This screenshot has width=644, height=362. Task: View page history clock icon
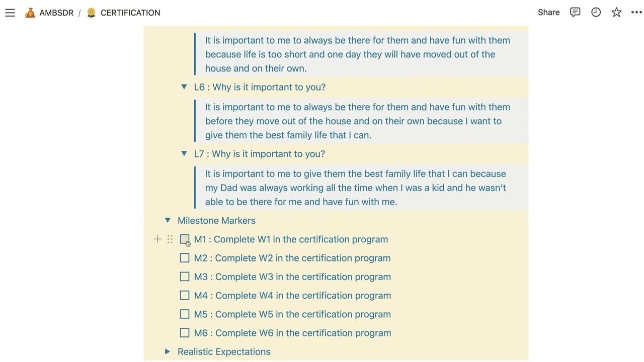(x=596, y=13)
